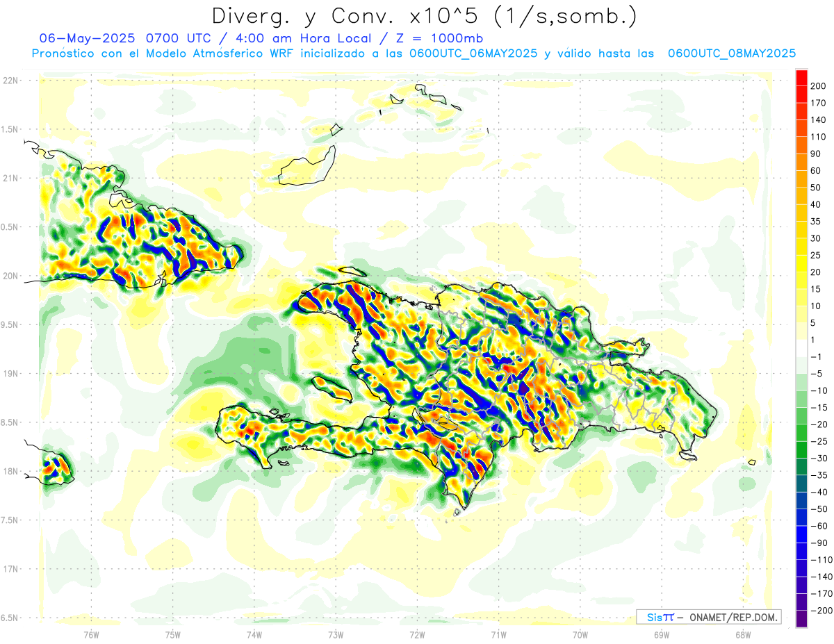Viewport: 834px width, 644px height.
Task: Click the '1.5N' latitude axis label
Action: coord(10,129)
